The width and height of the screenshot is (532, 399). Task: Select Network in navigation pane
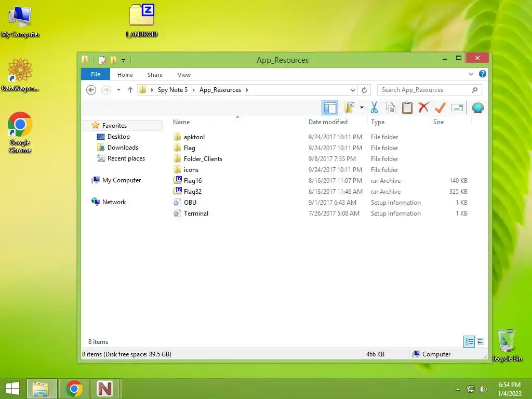(114, 202)
